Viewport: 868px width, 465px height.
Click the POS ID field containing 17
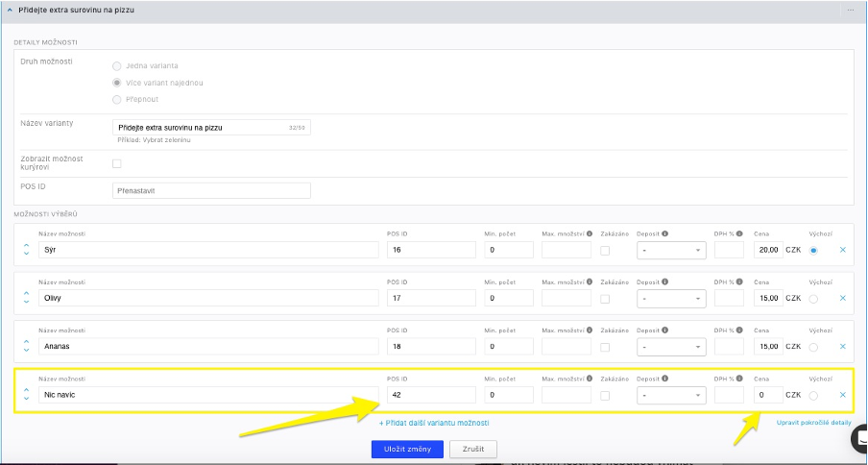coord(431,298)
